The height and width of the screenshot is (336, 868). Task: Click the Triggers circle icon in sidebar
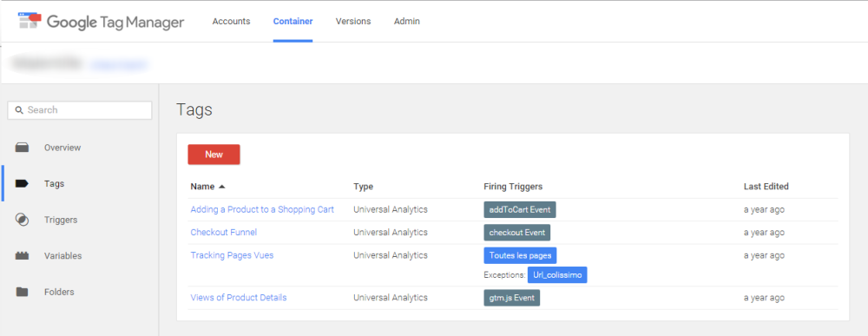pos(23,220)
